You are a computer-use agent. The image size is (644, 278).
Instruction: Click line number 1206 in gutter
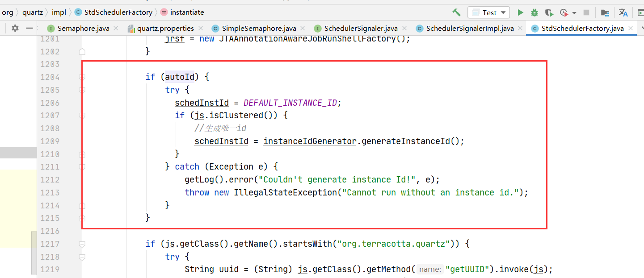50,103
